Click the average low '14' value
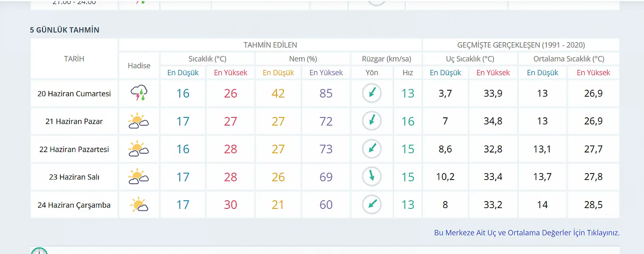The width and height of the screenshot is (644, 254). pyautogui.click(x=542, y=205)
